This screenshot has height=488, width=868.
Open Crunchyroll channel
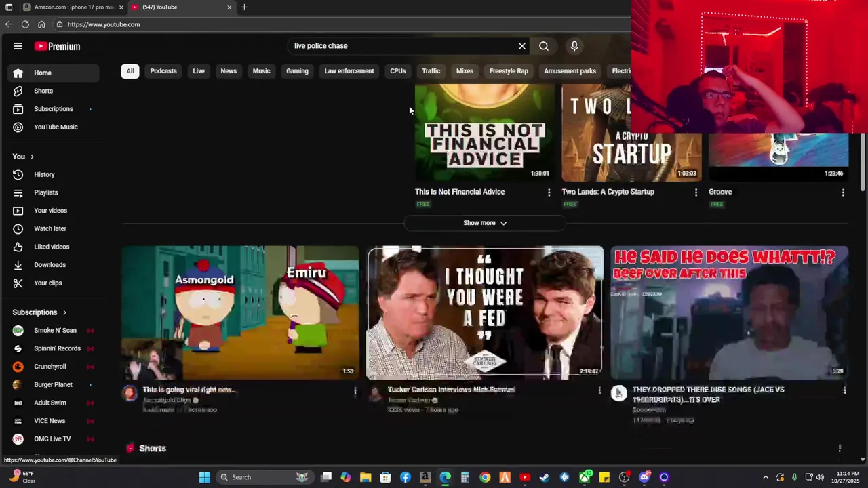tap(54, 367)
